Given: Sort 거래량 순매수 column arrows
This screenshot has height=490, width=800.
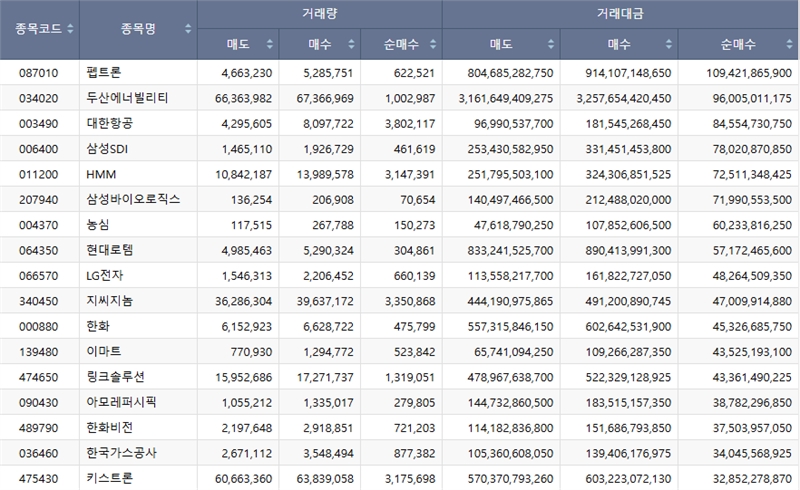Looking at the screenshot, I should pyautogui.click(x=433, y=44).
